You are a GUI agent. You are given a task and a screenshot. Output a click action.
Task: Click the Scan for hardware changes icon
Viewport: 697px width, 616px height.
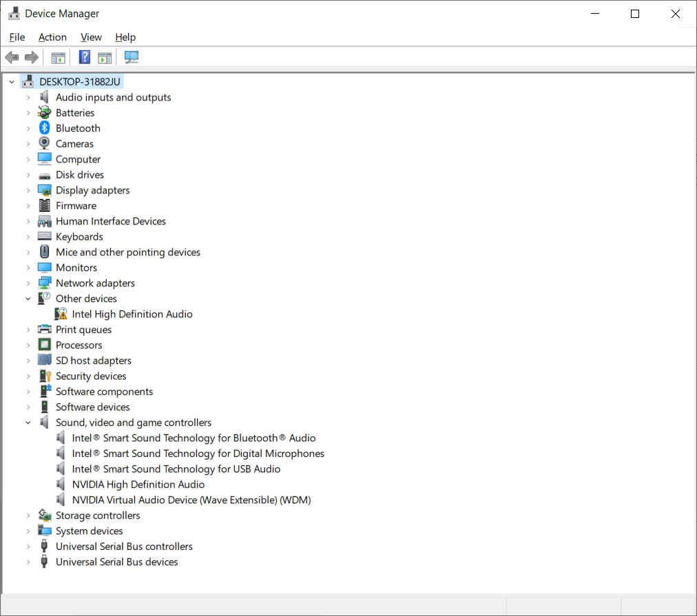point(131,56)
